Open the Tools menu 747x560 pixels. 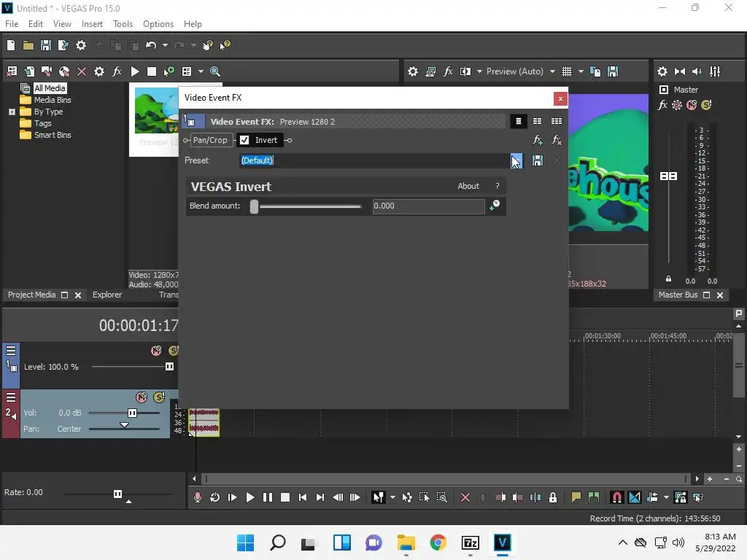(x=123, y=24)
